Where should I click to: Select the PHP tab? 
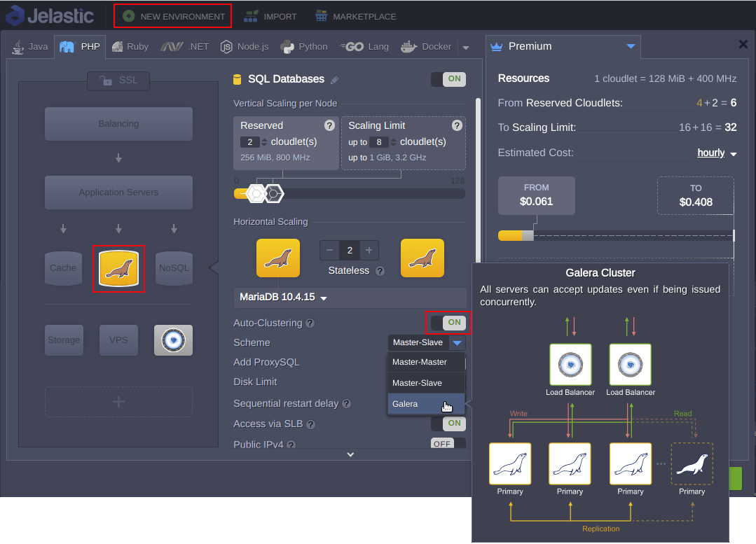coord(80,47)
